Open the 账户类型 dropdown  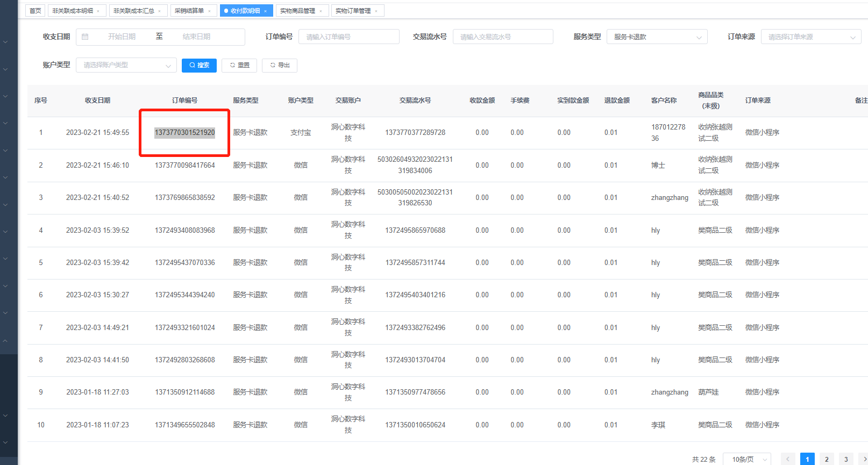[126, 65]
